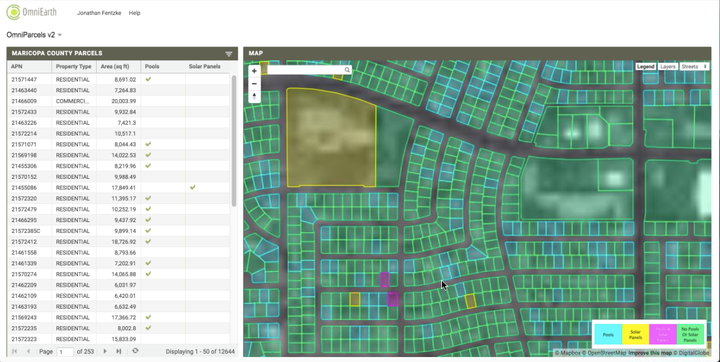The height and width of the screenshot is (362, 720).
Task: Open the Help menu
Action: (x=135, y=13)
